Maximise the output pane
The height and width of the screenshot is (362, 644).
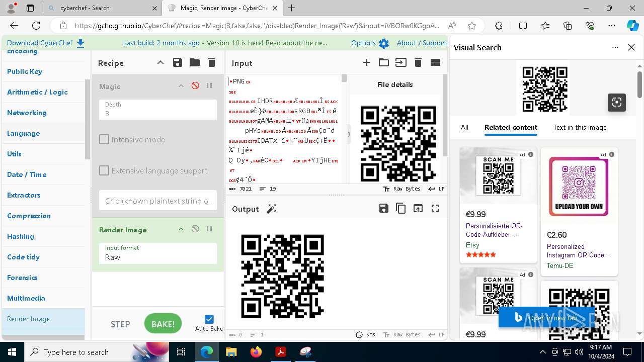435,208
